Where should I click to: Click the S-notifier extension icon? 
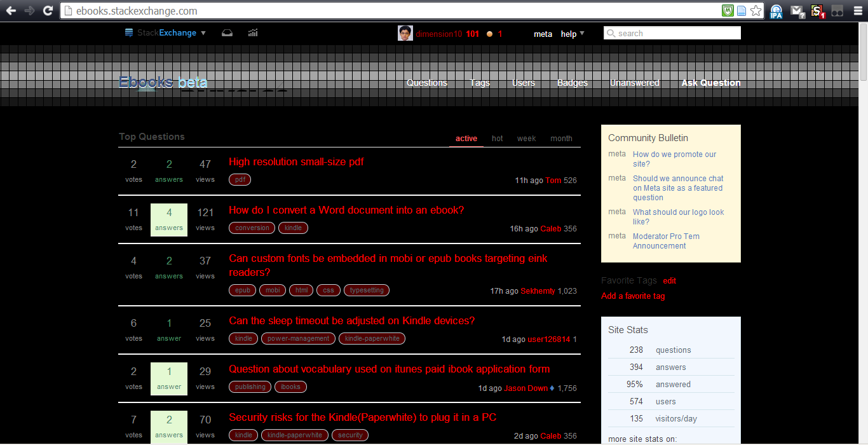pos(817,11)
